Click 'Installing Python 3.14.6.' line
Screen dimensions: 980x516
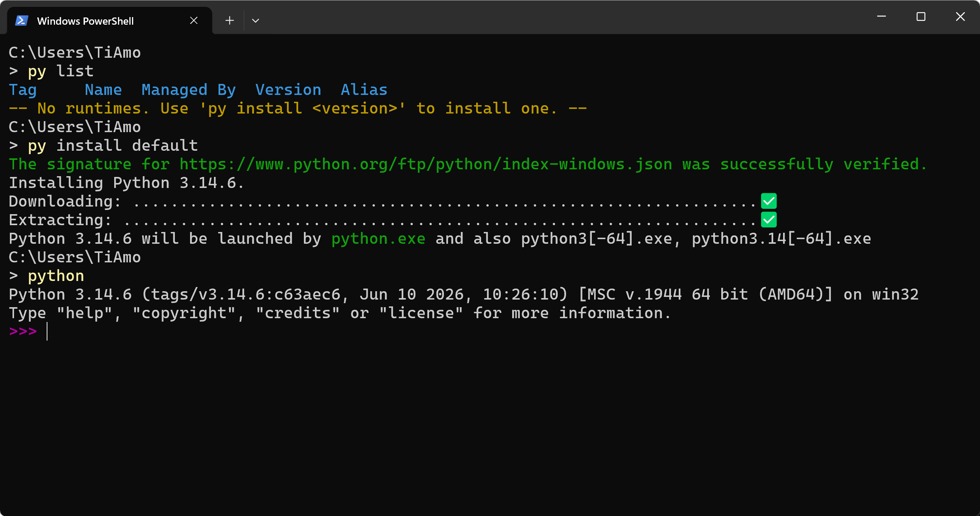point(126,183)
